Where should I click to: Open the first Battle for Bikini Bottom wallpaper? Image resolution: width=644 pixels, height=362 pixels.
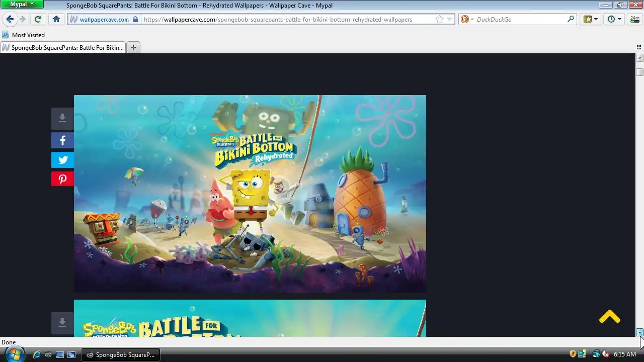click(250, 194)
